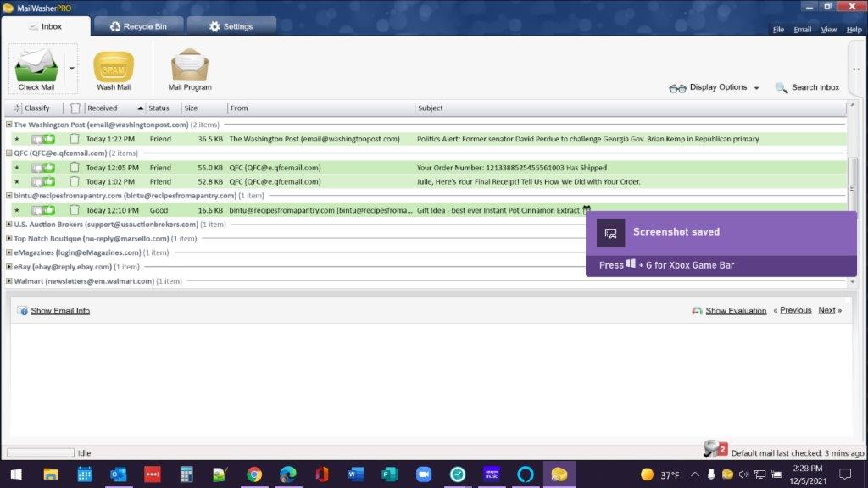Screen dimensions: 868x488
Task: Expand the eBay group
Action: (x=8, y=267)
